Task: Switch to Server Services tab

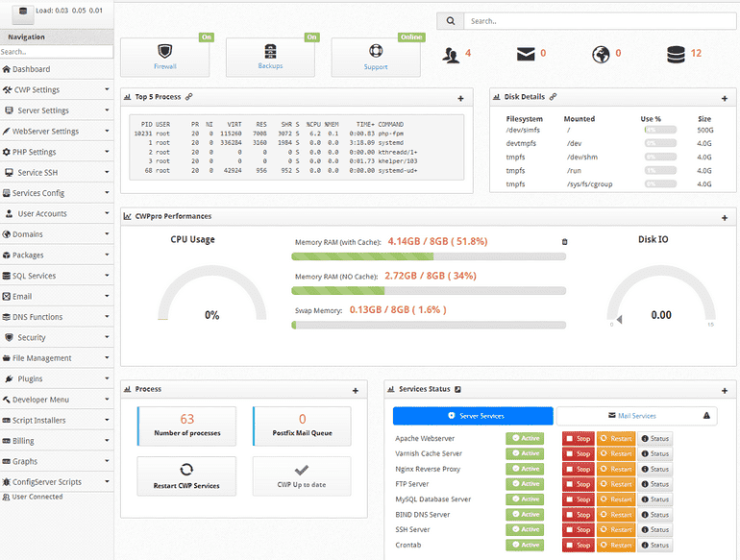Action: (x=473, y=416)
